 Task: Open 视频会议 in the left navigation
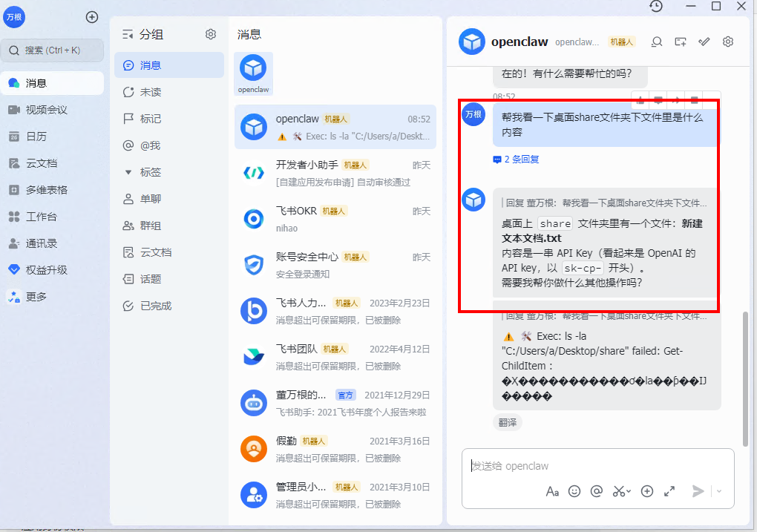(46, 110)
